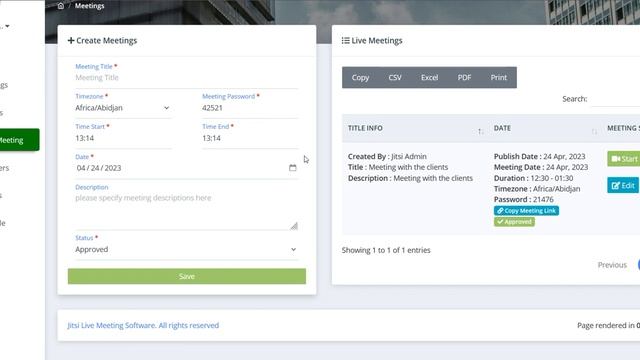Click the blue Edit meeting button
The width and height of the screenshot is (640, 360).
[x=623, y=185]
